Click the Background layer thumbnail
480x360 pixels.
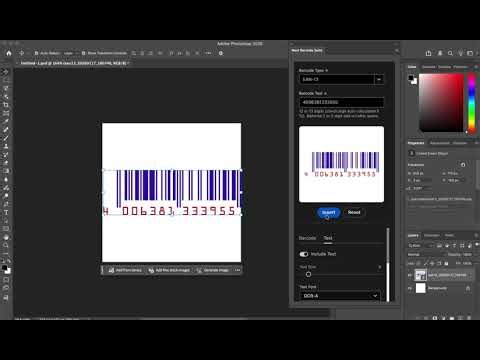[x=420, y=288]
